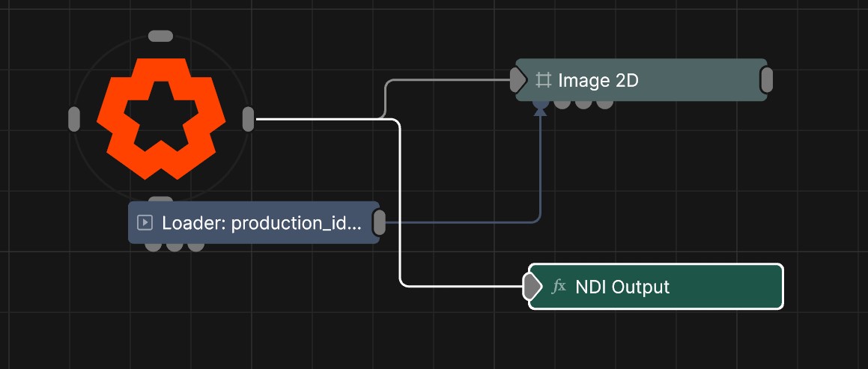Click the Root node's left port
The image size is (868, 369).
pyautogui.click(x=74, y=119)
